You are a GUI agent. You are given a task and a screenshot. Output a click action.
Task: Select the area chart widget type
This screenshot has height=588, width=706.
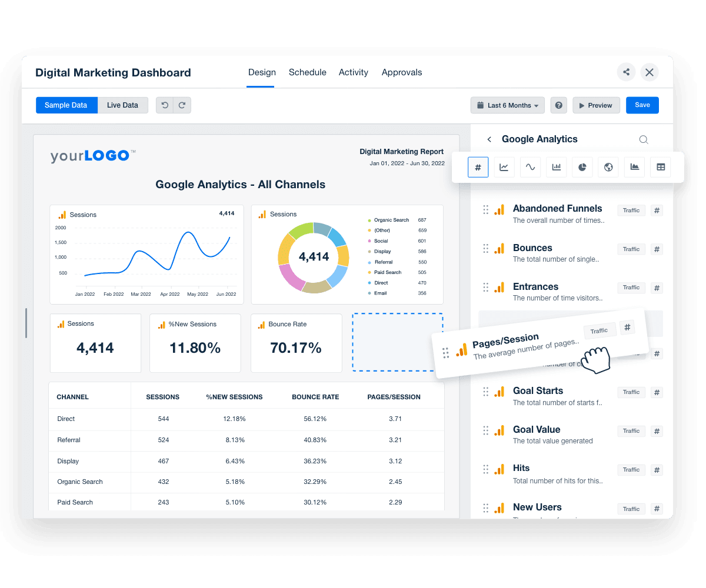click(x=634, y=167)
